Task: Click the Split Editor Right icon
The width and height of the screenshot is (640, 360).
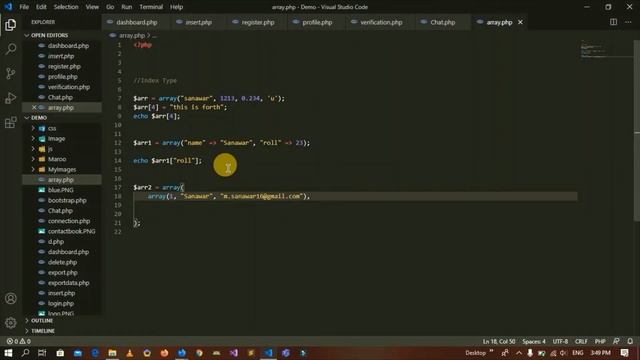Action: click(613, 22)
